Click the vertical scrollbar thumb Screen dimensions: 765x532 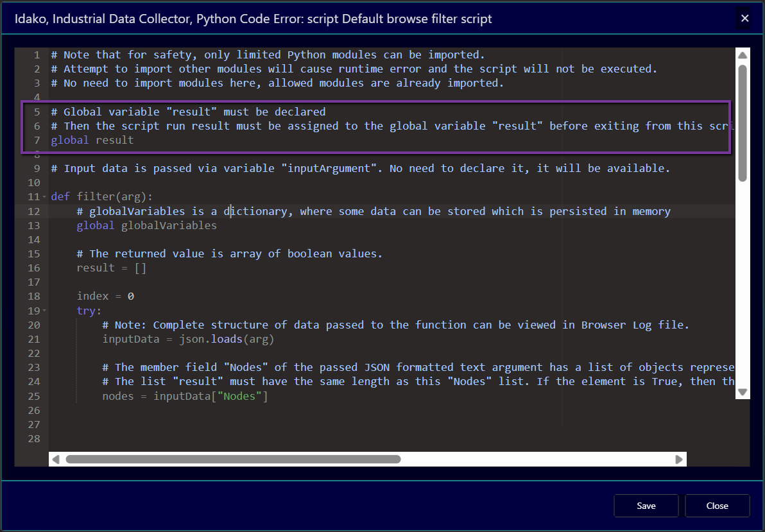pos(742,122)
